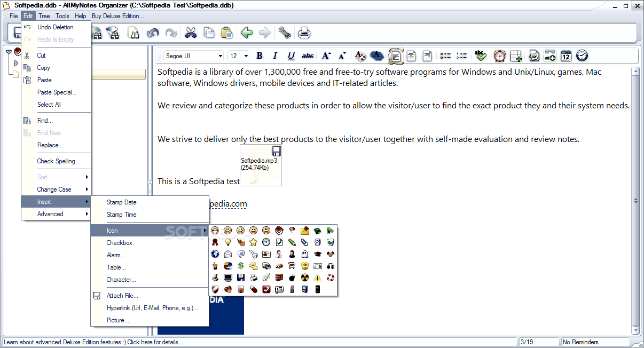The height and width of the screenshot is (348, 644).
Task: Insert the green dollar sign icon
Action: click(241, 266)
